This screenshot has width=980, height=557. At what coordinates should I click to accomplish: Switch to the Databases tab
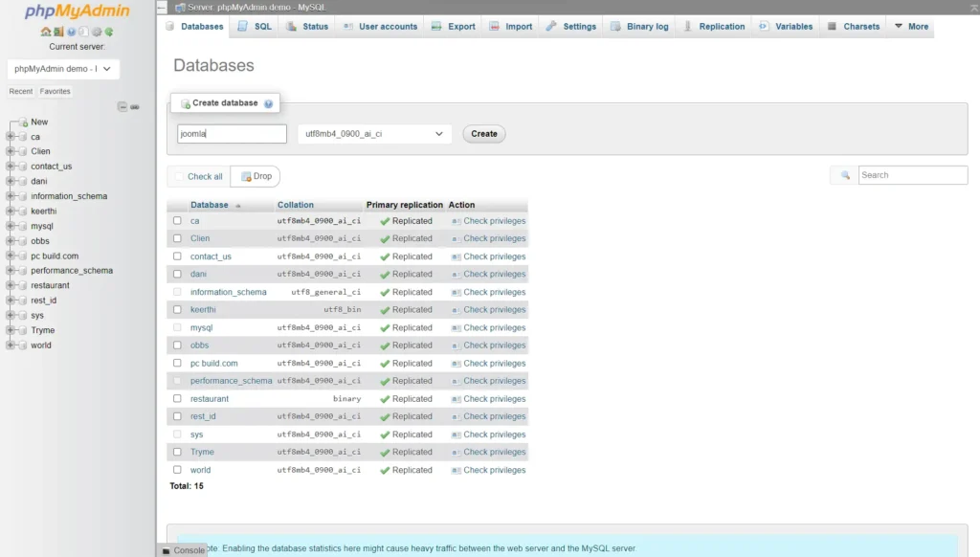click(195, 26)
